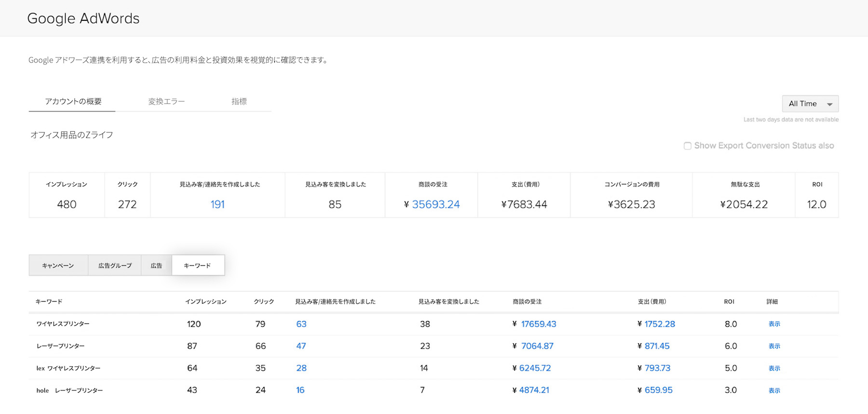
Task: Click the ¥3625.23 conversion cost value
Action: 632,205
